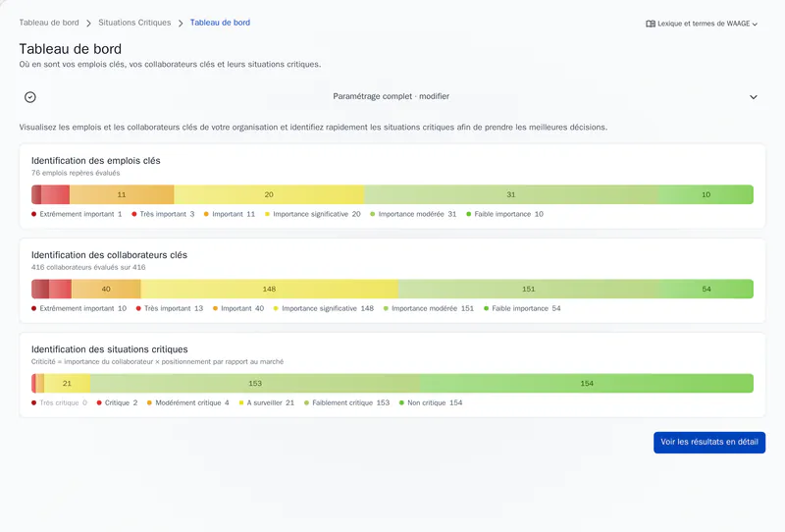Select the green segment 154 in situations critiques bar
Image resolution: width=785 pixels, height=532 pixels.
point(587,383)
